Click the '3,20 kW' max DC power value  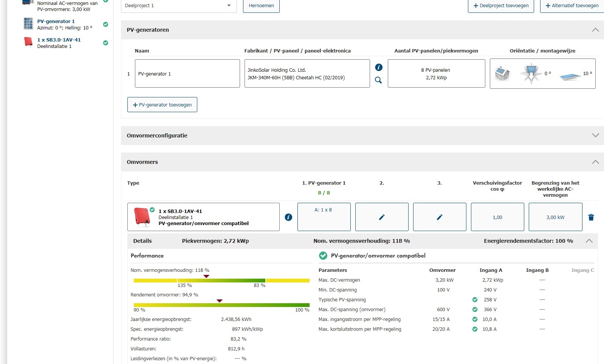pyautogui.click(x=444, y=280)
